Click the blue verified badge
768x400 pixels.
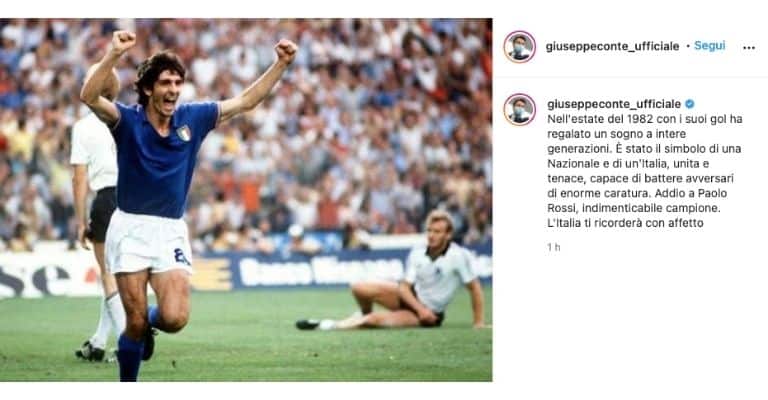pyautogui.click(x=690, y=104)
